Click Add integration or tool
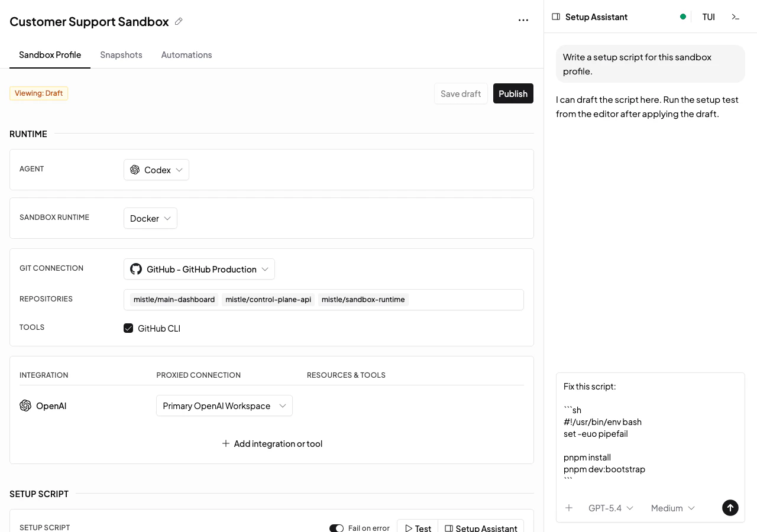757x532 pixels. point(272,443)
